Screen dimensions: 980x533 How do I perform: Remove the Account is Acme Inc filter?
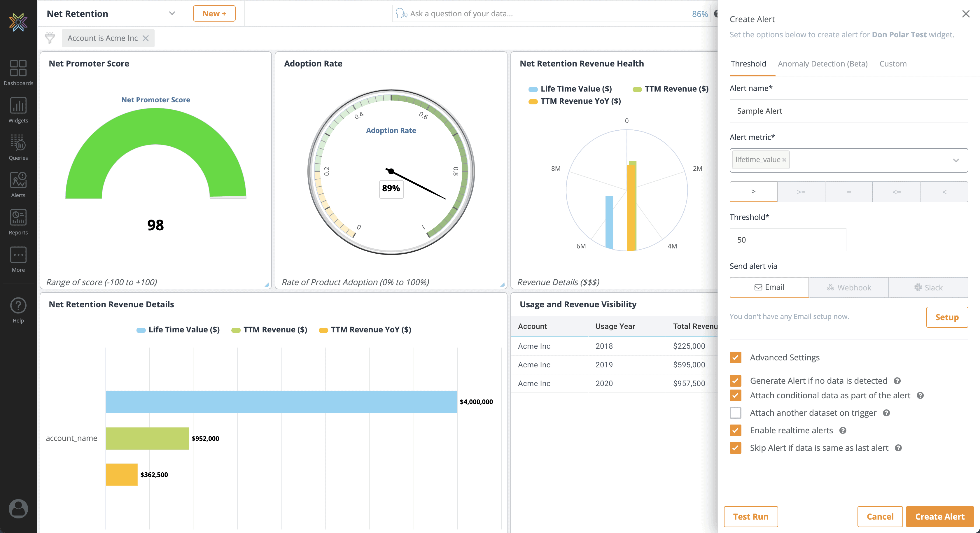point(145,38)
